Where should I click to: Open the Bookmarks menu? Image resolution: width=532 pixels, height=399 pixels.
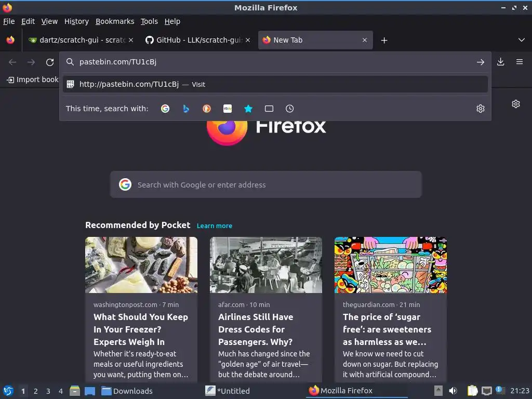[x=115, y=21]
